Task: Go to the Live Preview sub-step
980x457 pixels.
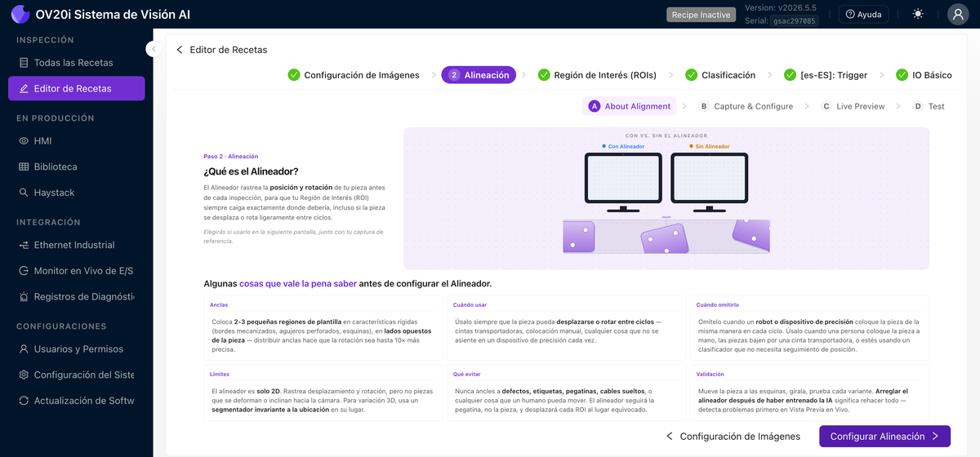Action: tap(853, 106)
